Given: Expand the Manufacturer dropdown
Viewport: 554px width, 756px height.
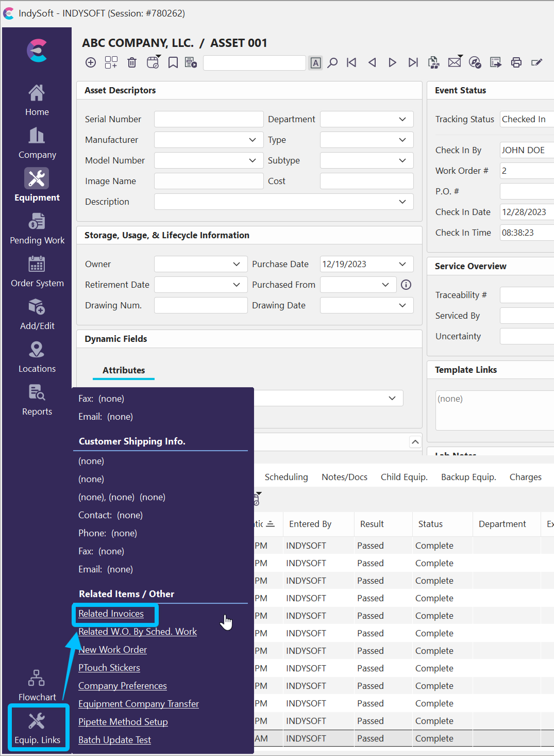Looking at the screenshot, I should [x=253, y=140].
